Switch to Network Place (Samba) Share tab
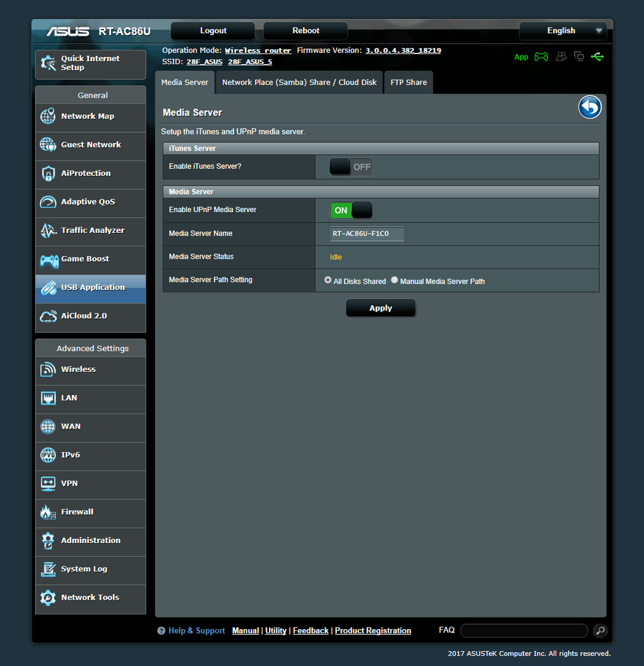Screen dimensions: 644x666 pyautogui.click(x=299, y=82)
